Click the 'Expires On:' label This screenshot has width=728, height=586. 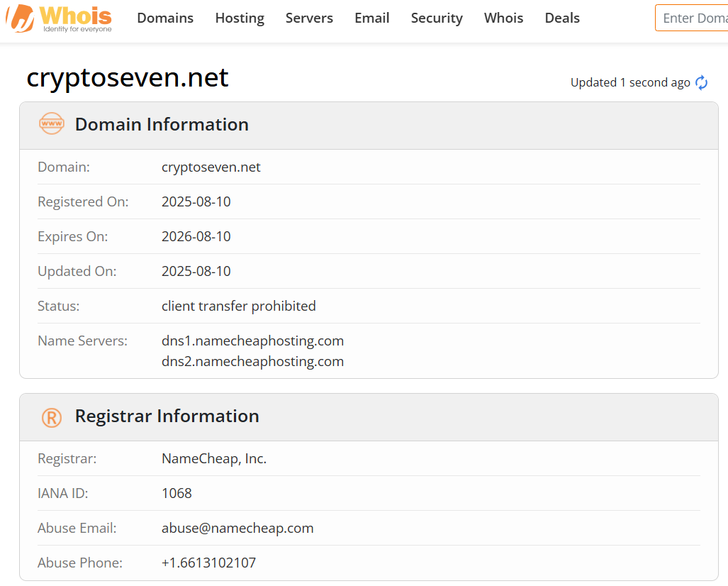(72, 237)
